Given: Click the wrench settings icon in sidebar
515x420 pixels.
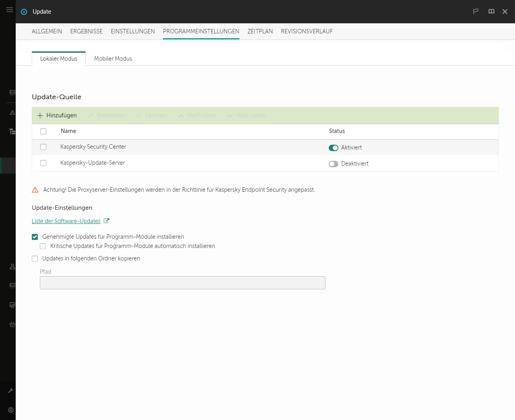Looking at the screenshot, I should pyautogui.click(x=11, y=390).
